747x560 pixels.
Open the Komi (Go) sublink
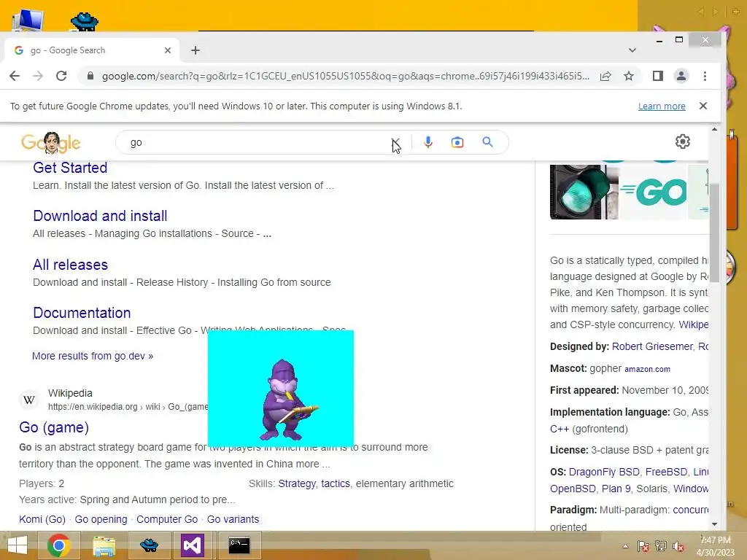point(42,519)
